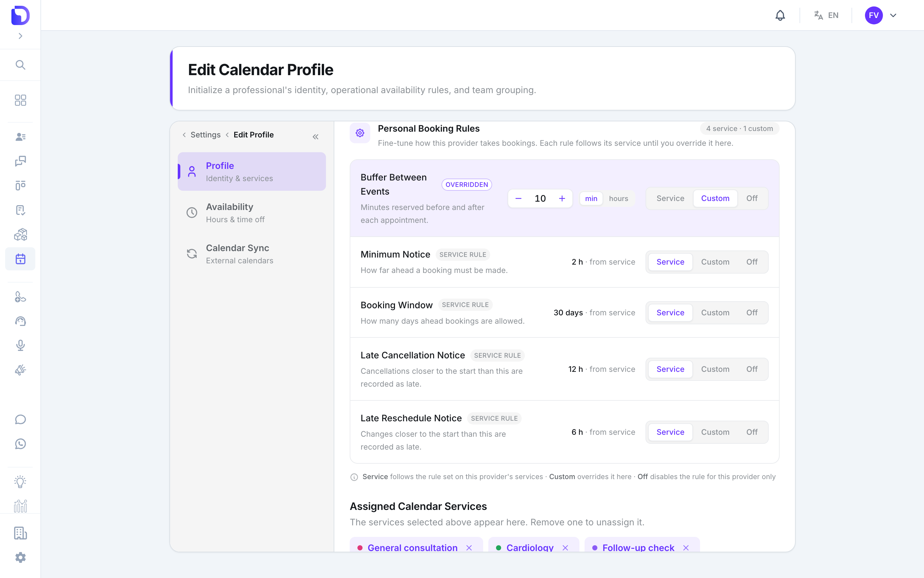The height and width of the screenshot is (578, 924).
Task: Set Late Cancellation Notice to Custom
Action: click(x=715, y=369)
